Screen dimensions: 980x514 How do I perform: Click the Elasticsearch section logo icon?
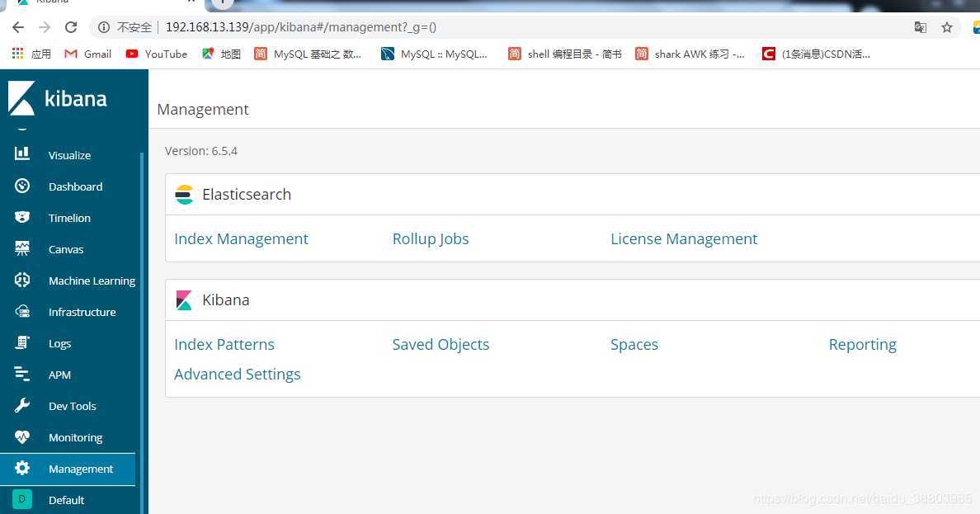click(184, 195)
